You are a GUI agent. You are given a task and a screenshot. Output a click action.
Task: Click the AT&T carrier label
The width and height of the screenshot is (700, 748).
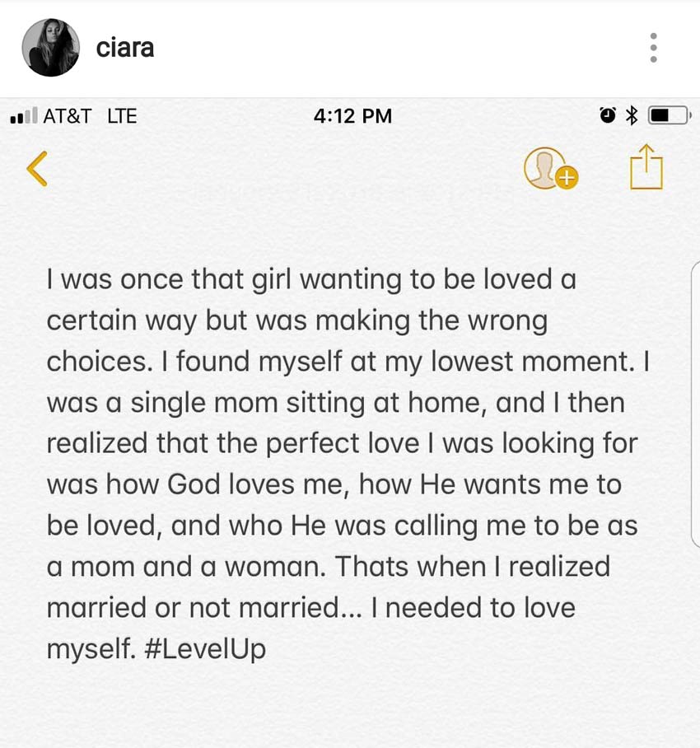click(x=68, y=116)
